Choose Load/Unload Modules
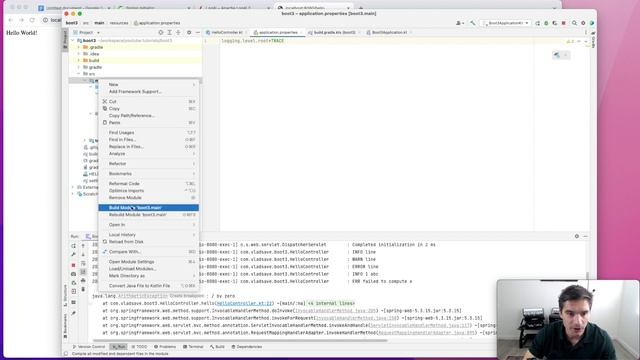640x360 pixels. pyautogui.click(x=149, y=269)
